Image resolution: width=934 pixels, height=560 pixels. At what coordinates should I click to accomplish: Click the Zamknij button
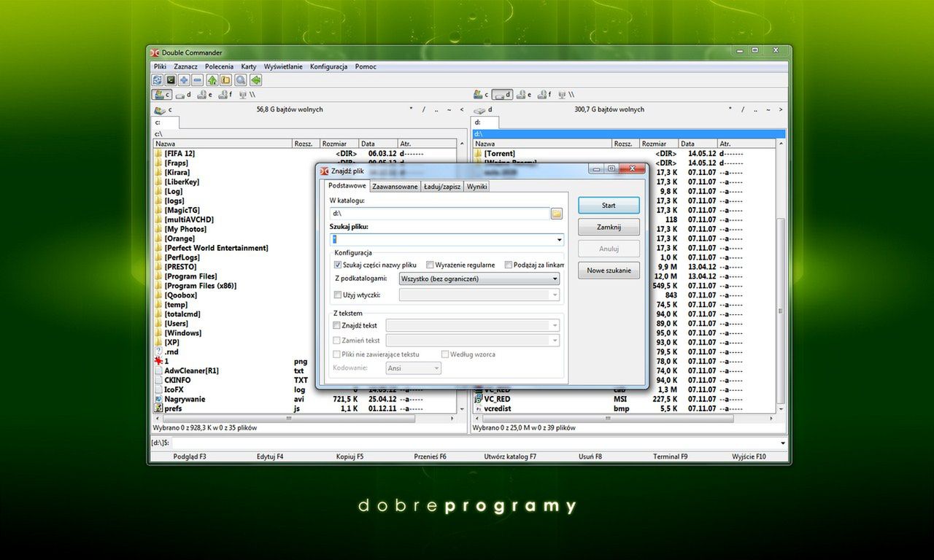tap(609, 227)
